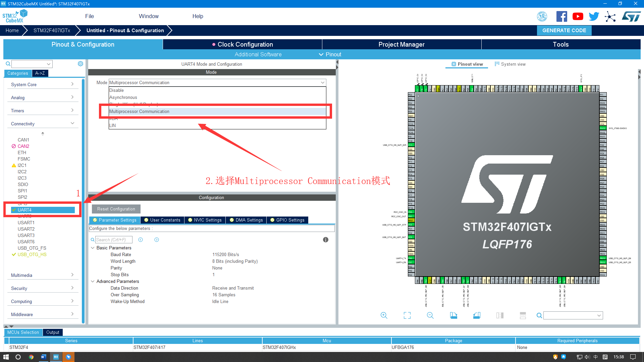Click the parameter info icon
644x362 pixels.
point(325,240)
